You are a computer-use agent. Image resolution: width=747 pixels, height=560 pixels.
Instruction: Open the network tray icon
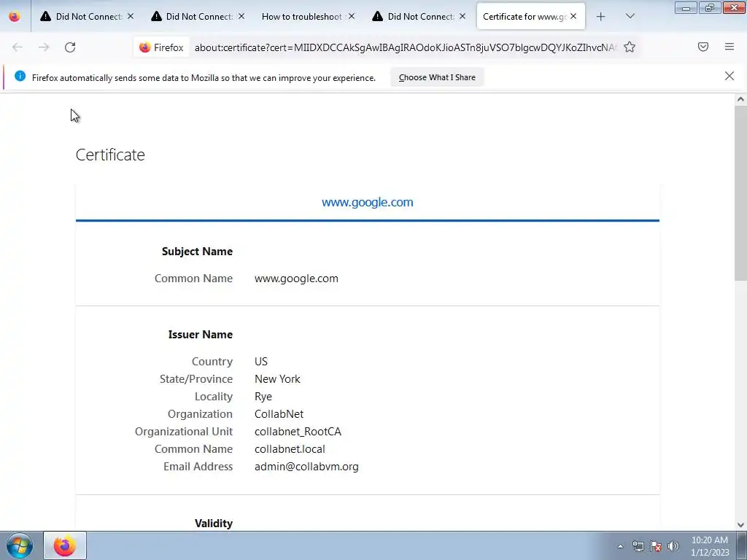tap(638, 546)
